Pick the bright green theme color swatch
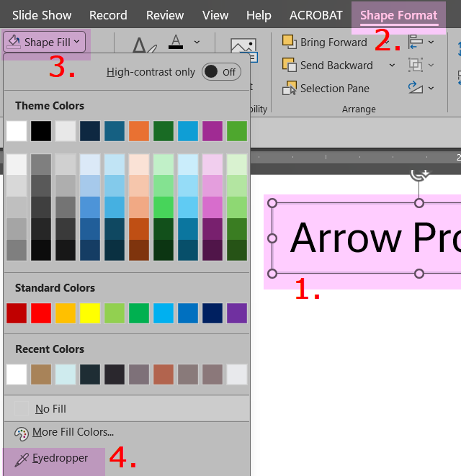 point(237,131)
